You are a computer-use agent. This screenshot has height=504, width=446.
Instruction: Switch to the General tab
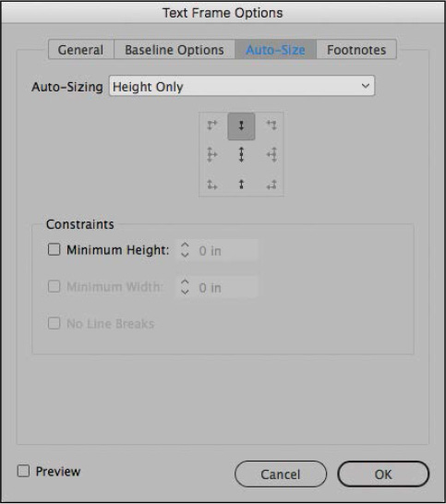[80, 50]
